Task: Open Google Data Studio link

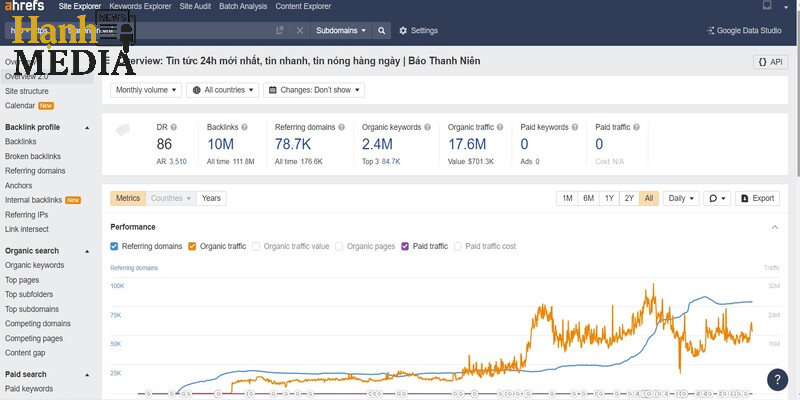Action: (x=744, y=31)
